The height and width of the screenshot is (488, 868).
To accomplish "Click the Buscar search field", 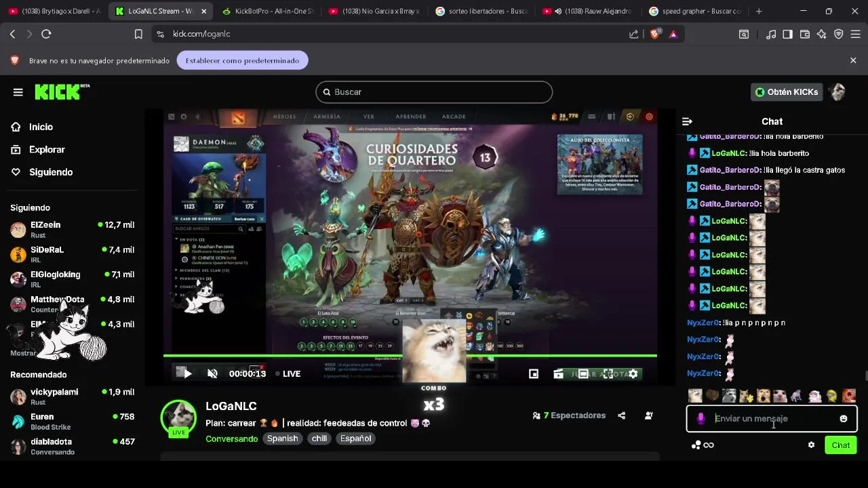I will click(x=434, y=92).
